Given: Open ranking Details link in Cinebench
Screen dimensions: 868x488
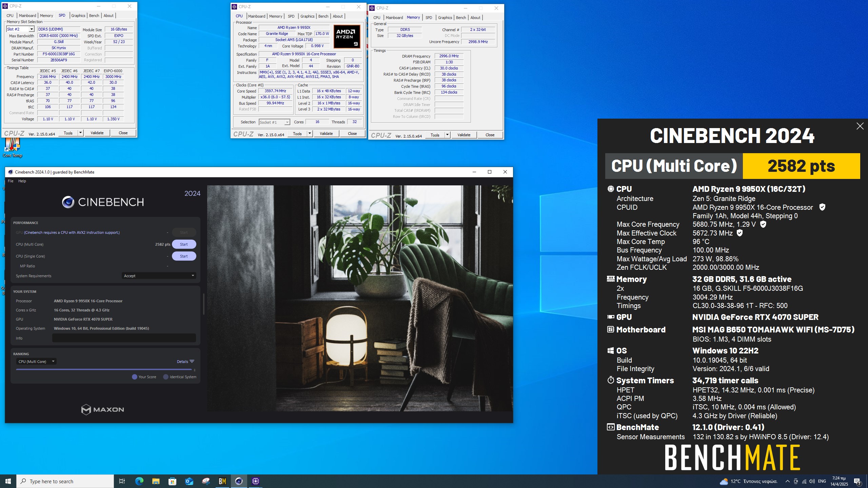Looking at the screenshot, I should 185,362.
